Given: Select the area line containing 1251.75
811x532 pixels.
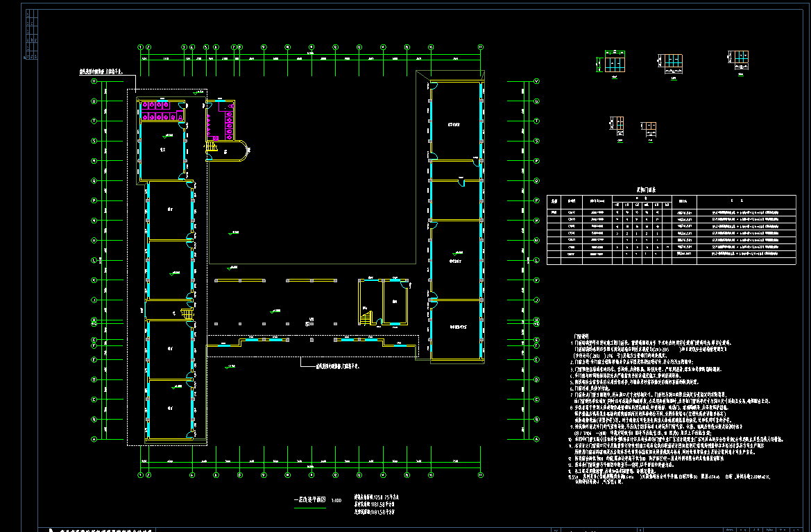Looking at the screenshot, I should [x=376, y=497].
